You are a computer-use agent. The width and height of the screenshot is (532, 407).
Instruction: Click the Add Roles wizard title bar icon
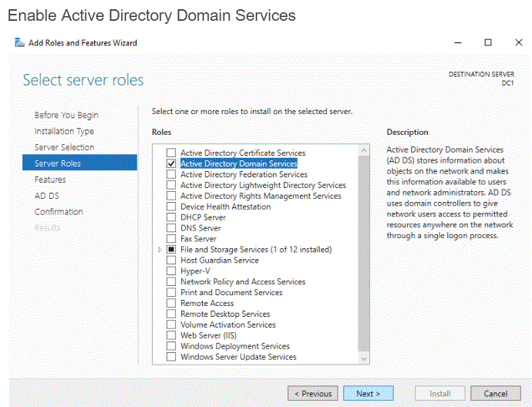19,43
